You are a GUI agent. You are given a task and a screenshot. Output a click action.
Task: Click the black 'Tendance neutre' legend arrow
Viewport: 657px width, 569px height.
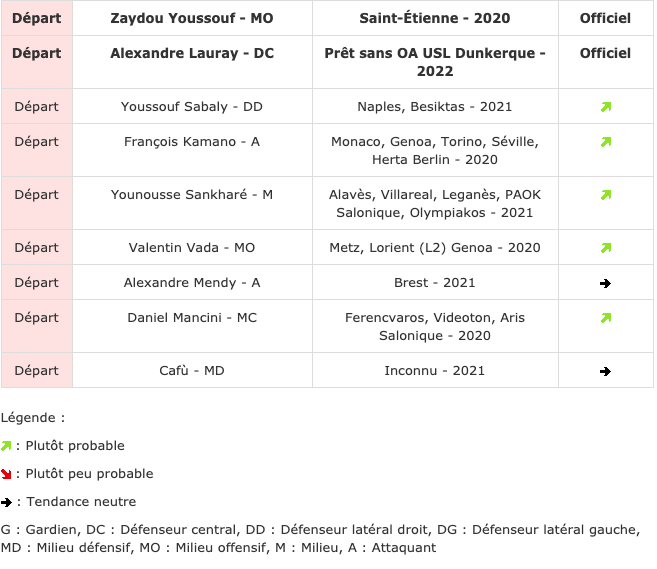(x=6, y=502)
